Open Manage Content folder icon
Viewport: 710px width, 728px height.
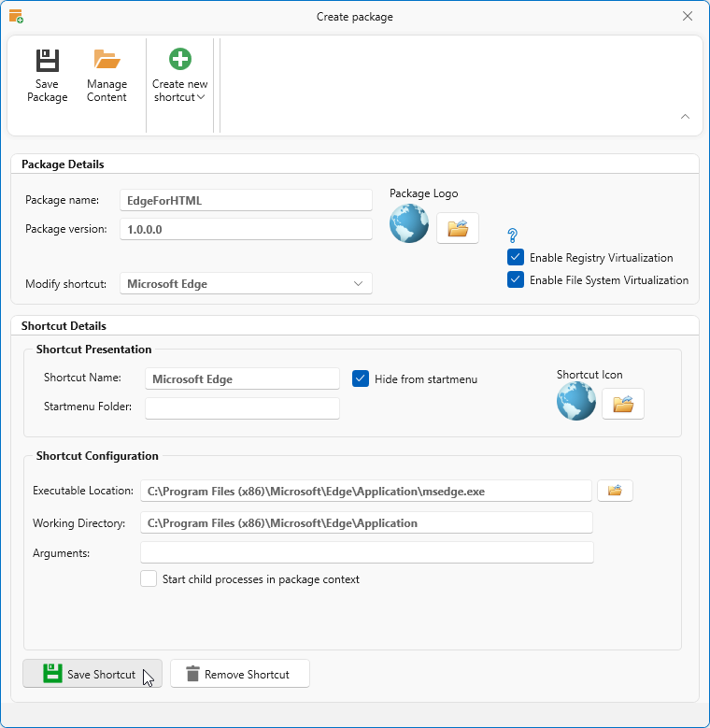(106, 61)
